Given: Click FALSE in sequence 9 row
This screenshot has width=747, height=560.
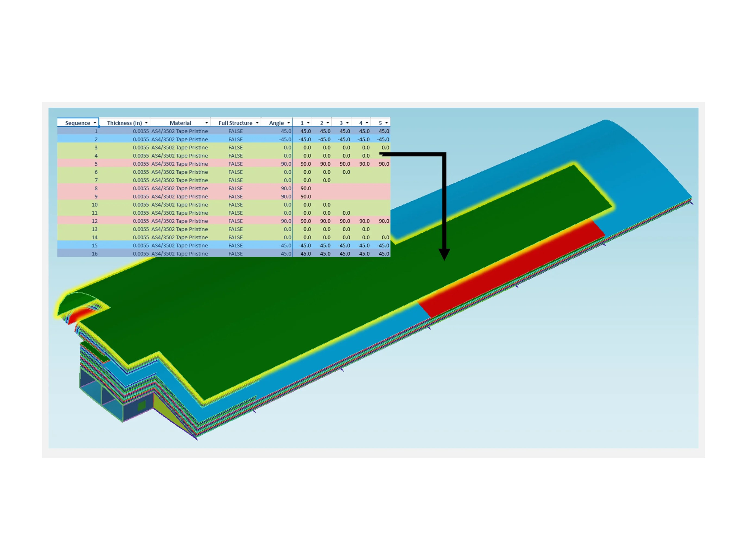Looking at the screenshot, I should click(236, 197).
